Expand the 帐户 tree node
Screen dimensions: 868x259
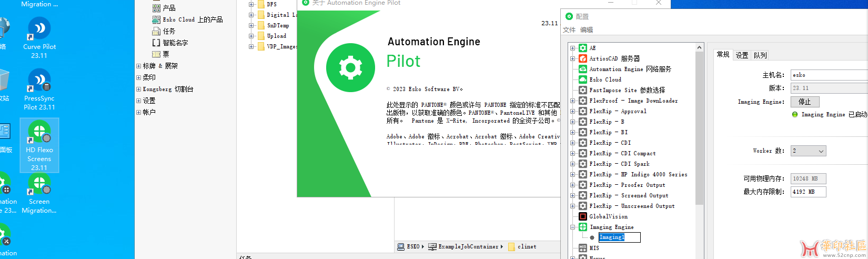138,112
